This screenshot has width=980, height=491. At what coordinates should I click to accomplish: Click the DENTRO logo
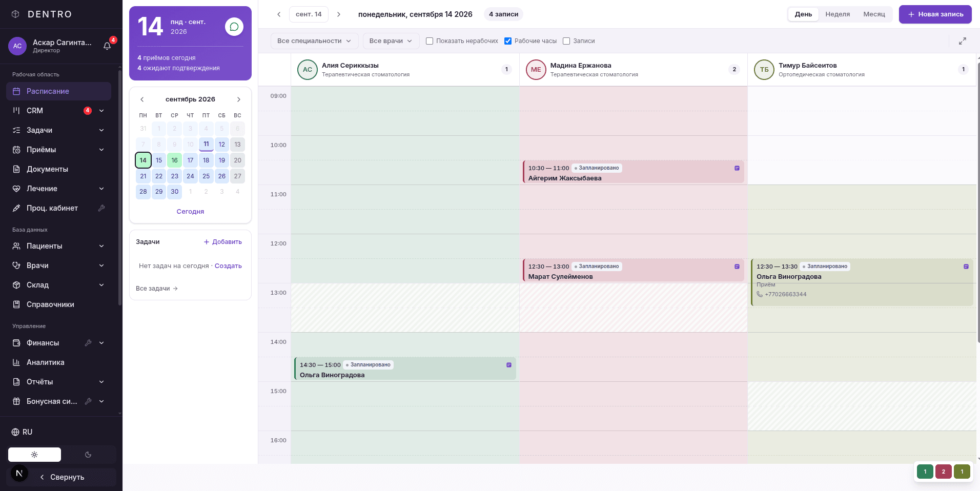click(x=42, y=14)
